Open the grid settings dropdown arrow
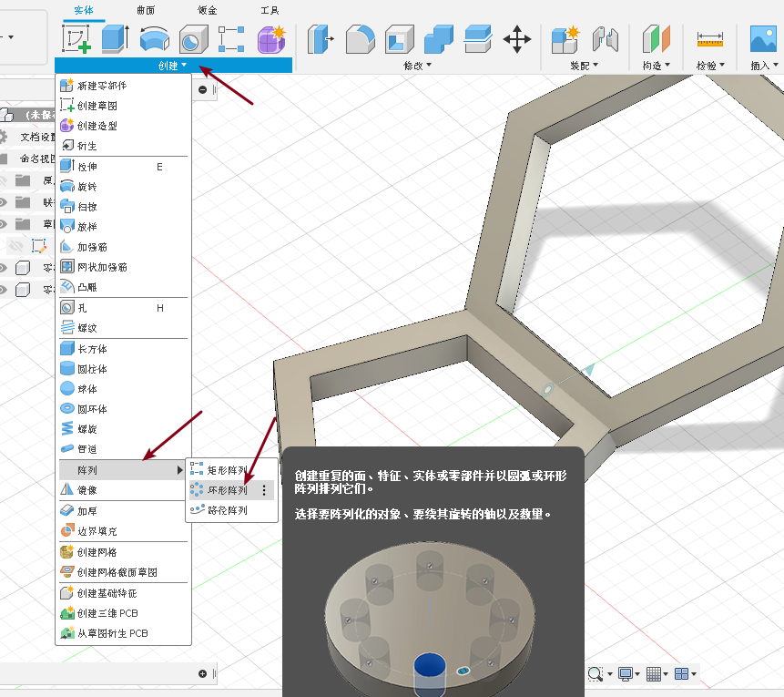This screenshot has width=784, height=697. [x=666, y=674]
